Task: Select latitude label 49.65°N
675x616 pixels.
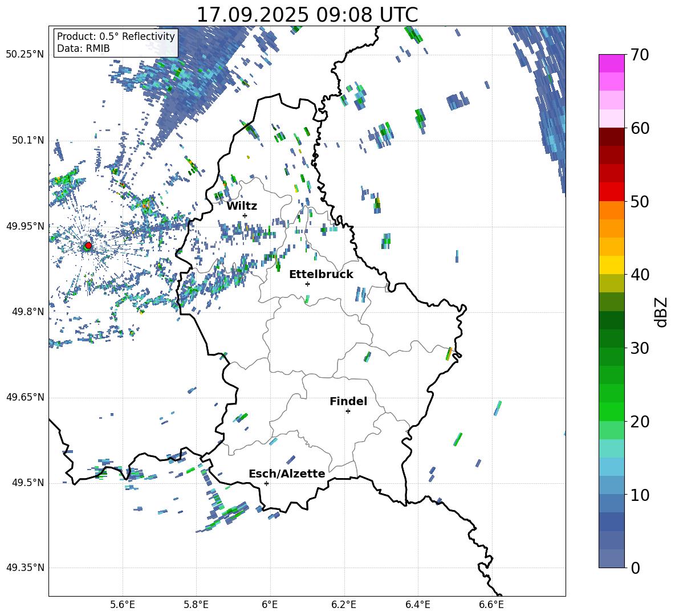Action: (x=25, y=397)
